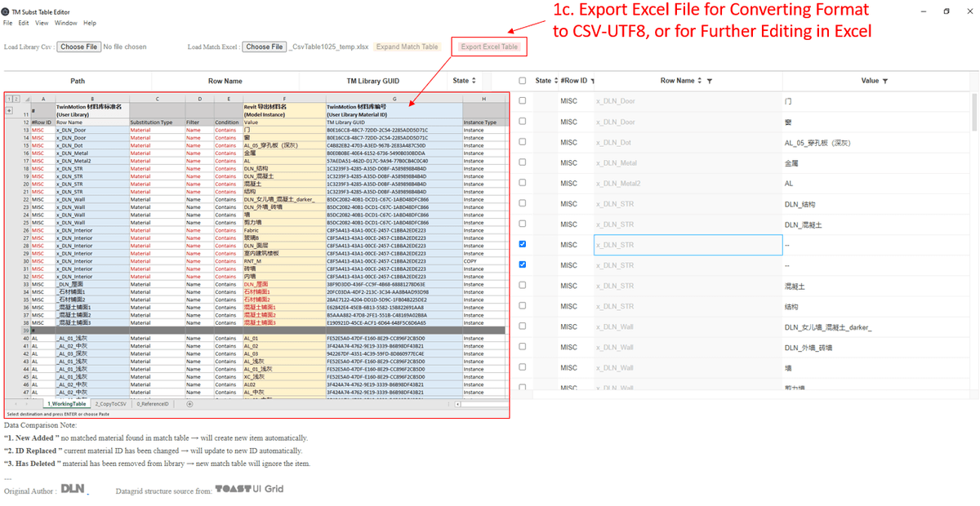Click value cell 'AL_05_穿孔板（深灰）'
The width and height of the screenshot is (980, 506).
878,143
